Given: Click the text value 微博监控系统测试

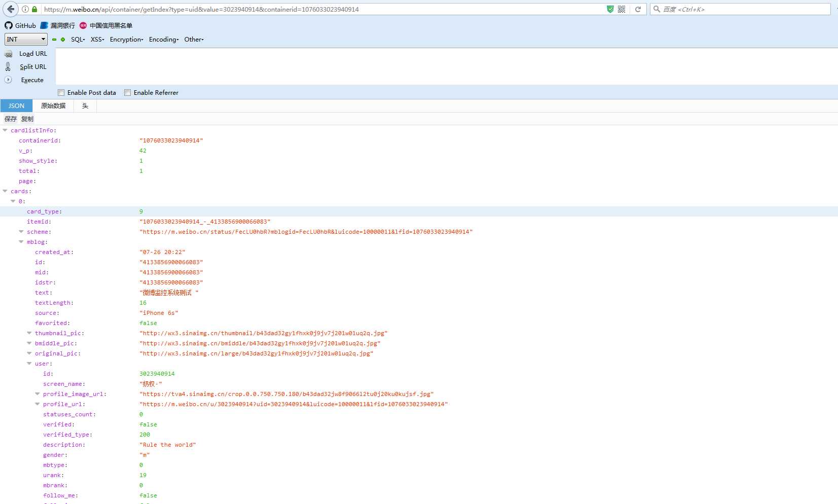Looking at the screenshot, I should tap(169, 293).
